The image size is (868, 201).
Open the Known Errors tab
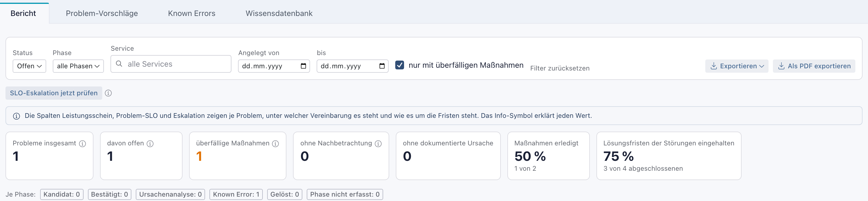[192, 13]
